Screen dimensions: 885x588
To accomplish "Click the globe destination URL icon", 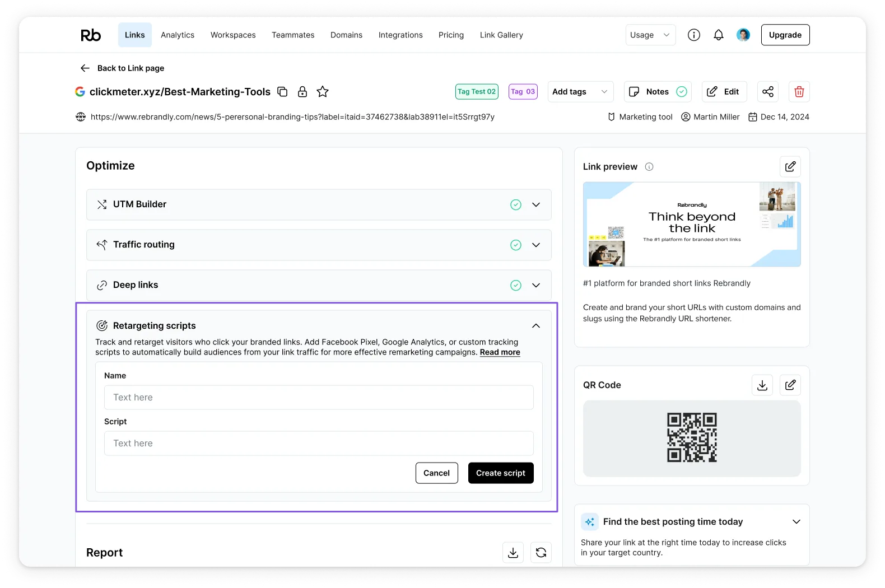I will click(81, 117).
